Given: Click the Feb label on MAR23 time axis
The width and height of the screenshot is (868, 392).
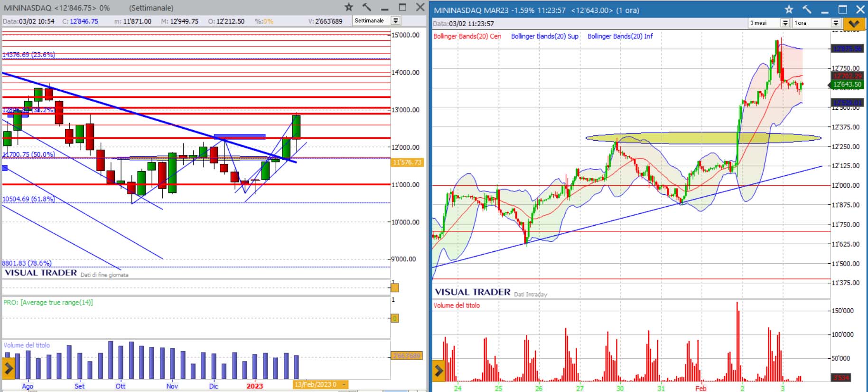Looking at the screenshot, I should [x=701, y=388].
